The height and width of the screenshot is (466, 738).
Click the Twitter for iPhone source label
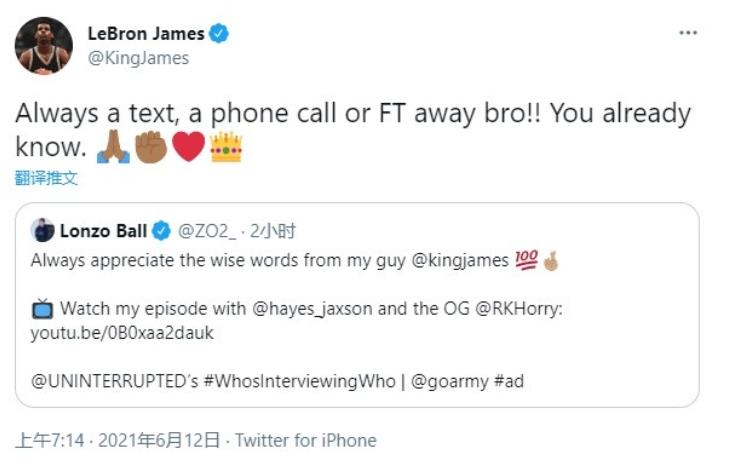click(306, 441)
